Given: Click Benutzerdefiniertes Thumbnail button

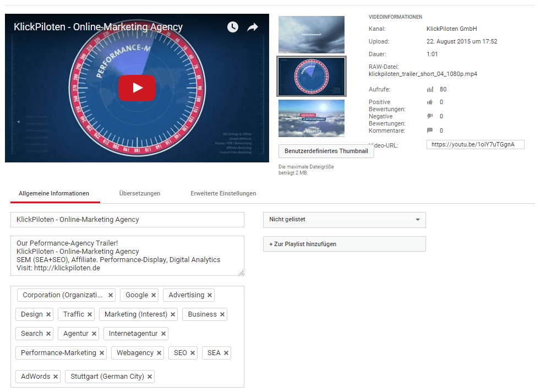Looking at the screenshot, I should tap(326, 151).
